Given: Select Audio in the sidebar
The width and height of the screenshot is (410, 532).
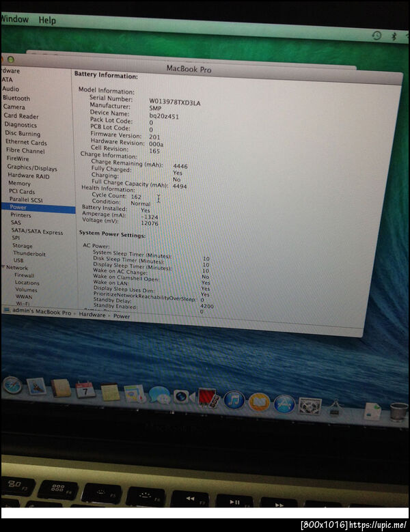Looking at the screenshot, I should pos(10,89).
